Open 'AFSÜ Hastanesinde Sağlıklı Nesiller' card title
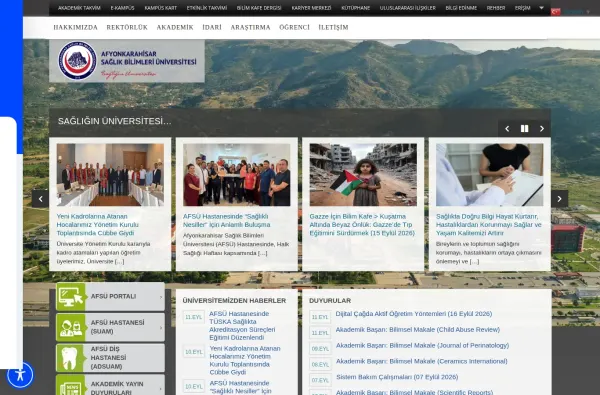Screen dimensions: 600x395 click(x=227, y=220)
